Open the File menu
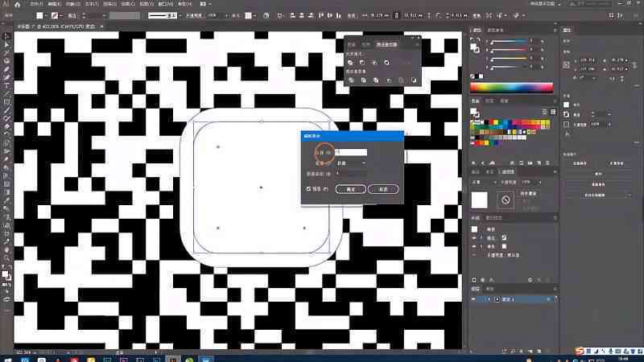The image size is (644, 362). 36,4
